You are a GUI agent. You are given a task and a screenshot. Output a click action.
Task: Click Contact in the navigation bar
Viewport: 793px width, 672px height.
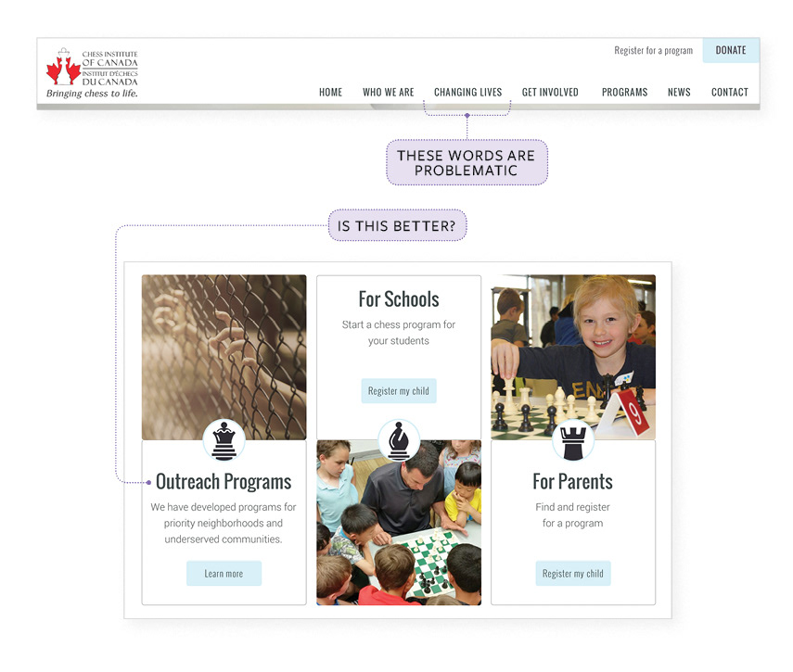pyautogui.click(x=729, y=92)
